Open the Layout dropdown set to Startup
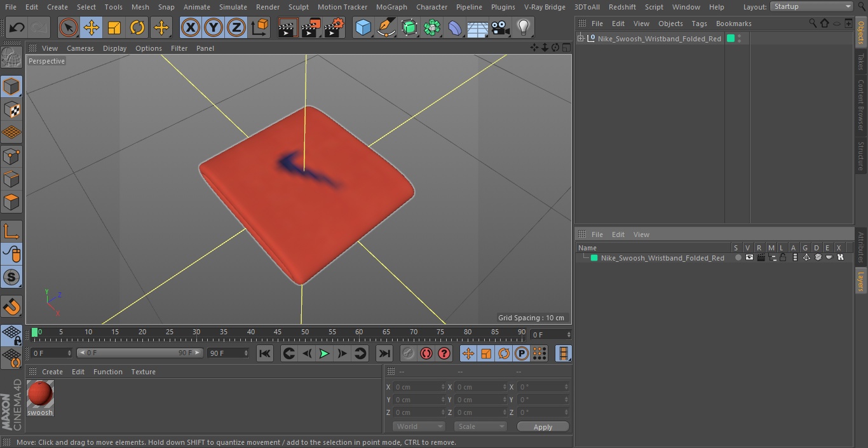 811,6
